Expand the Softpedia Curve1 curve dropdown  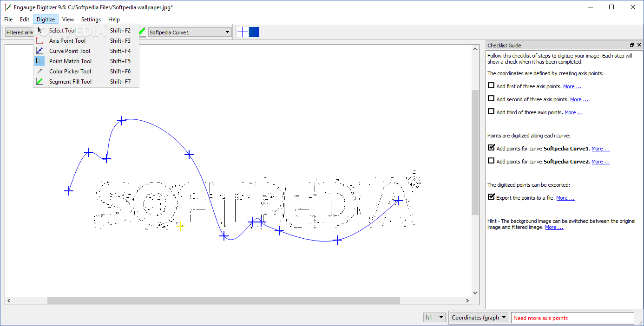(190, 32)
